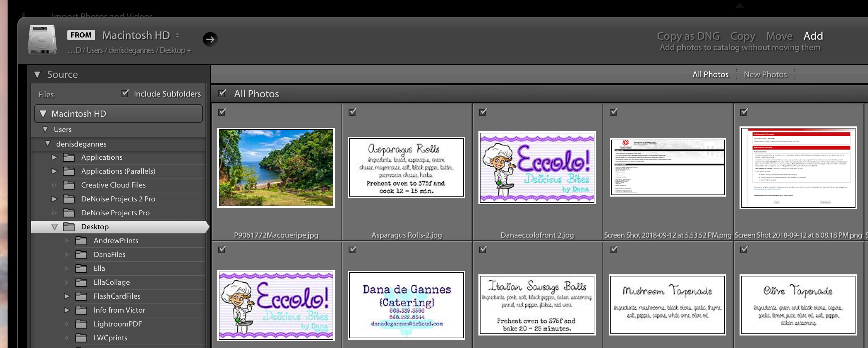Expand the Applications folder triangle

tap(54, 157)
